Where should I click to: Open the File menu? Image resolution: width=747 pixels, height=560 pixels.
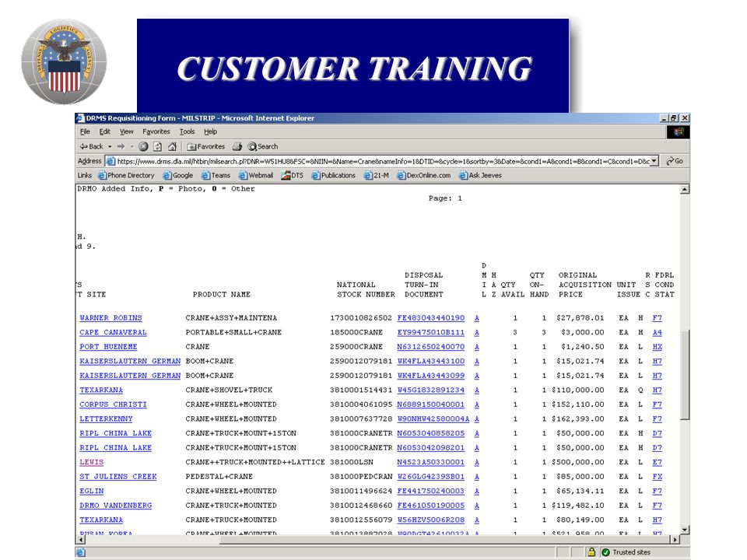coord(85,131)
